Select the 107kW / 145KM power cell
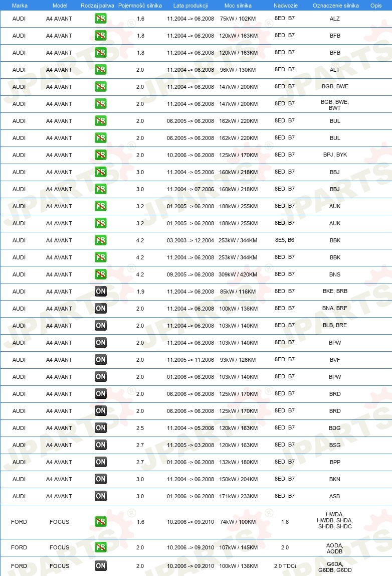 (x=238, y=547)
